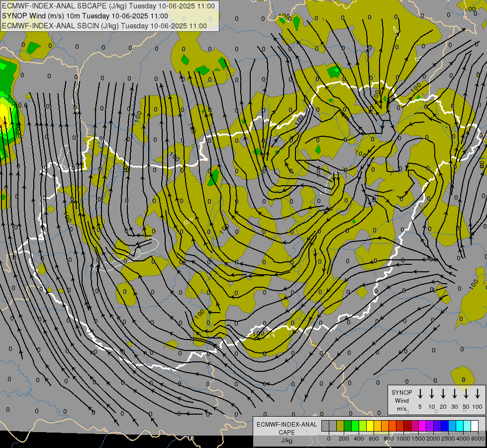
Task: Click the 2500 value under the colorbar
Action: click(x=448, y=439)
